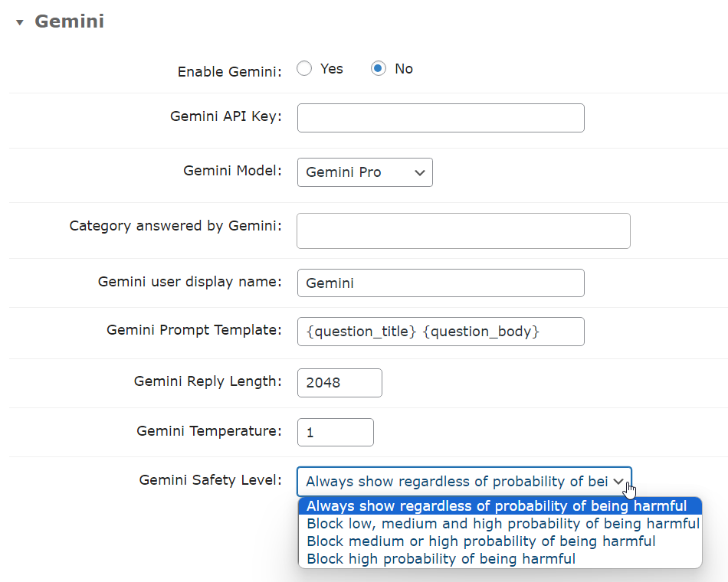
Task: Close the Gemini Safety Level dropdown
Action: [x=464, y=482]
